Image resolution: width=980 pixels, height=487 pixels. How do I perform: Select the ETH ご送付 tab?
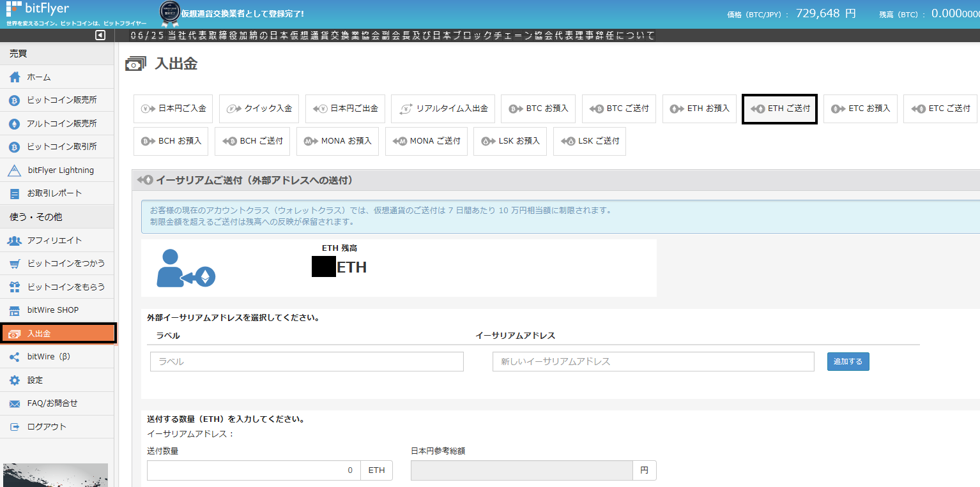779,109
